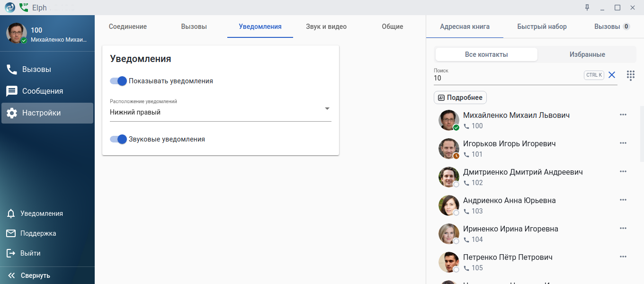Open more options for Игорьков Игорь Игоревич
Screen dimensions: 644x284
(623, 143)
